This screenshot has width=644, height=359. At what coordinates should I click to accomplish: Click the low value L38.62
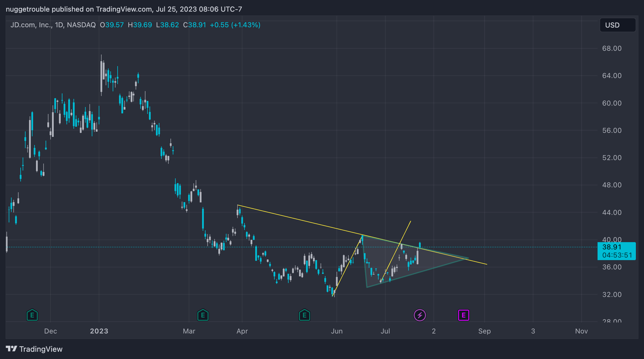pyautogui.click(x=168, y=25)
